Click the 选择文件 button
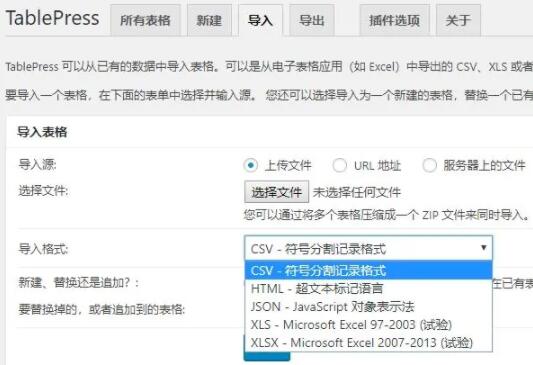Viewport: 533px width, 365px height. point(276,192)
